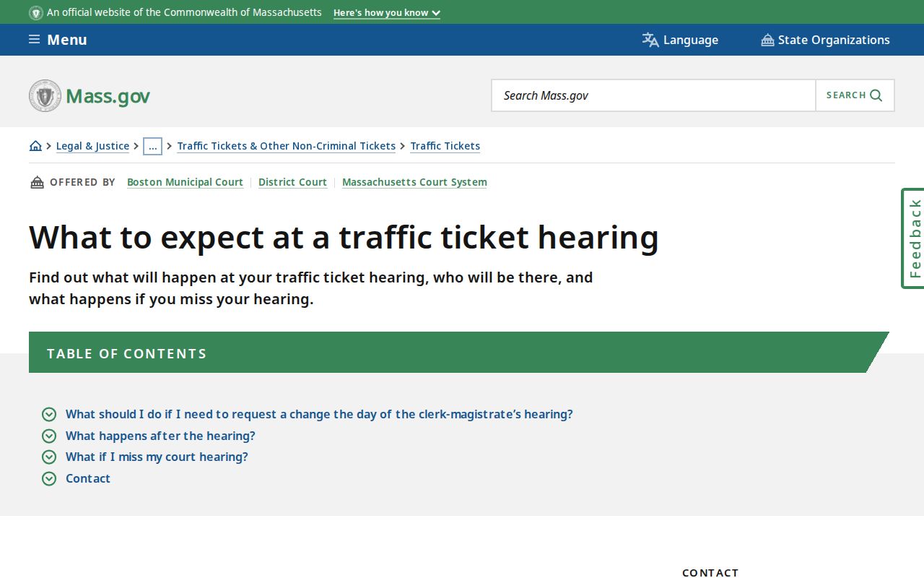The height and width of the screenshot is (578, 924).
Task: Click circle chevron icon beside 'What if I miss my court hearing?'
Action: [x=49, y=457]
